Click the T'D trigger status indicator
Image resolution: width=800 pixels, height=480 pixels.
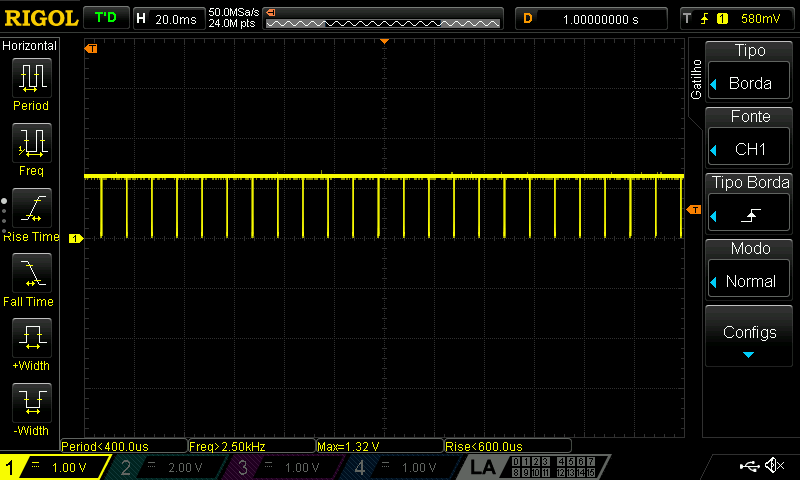click(x=106, y=18)
